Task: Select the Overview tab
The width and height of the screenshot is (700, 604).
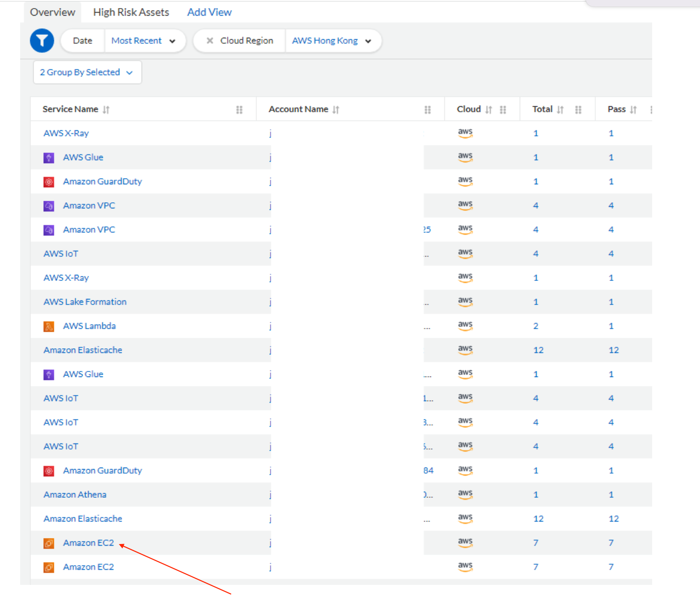Action: tap(52, 12)
